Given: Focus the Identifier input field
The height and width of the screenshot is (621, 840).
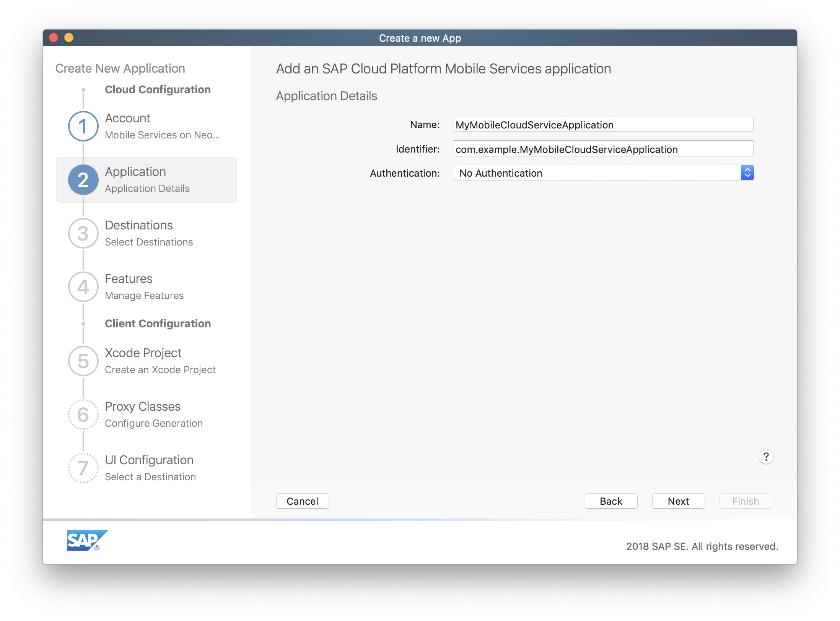Looking at the screenshot, I should 603,149.
